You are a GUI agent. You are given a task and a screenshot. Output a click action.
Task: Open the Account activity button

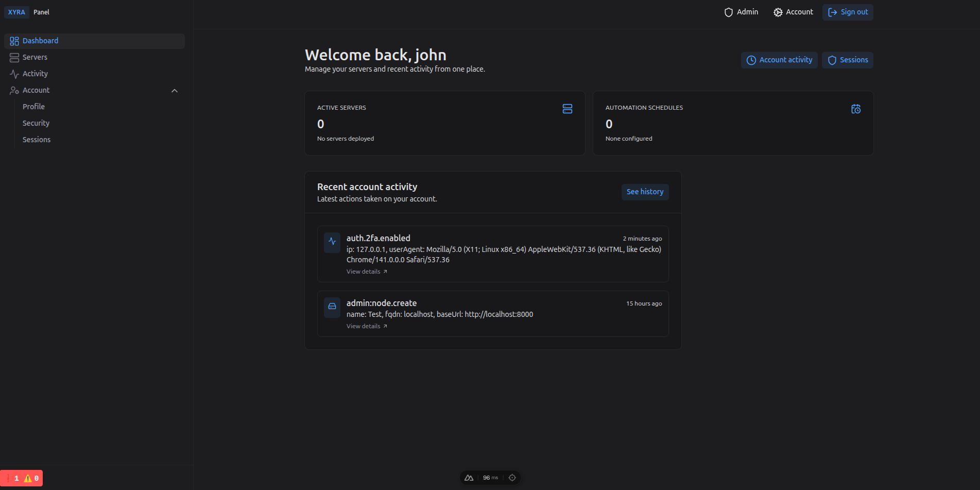pos(779,60)
